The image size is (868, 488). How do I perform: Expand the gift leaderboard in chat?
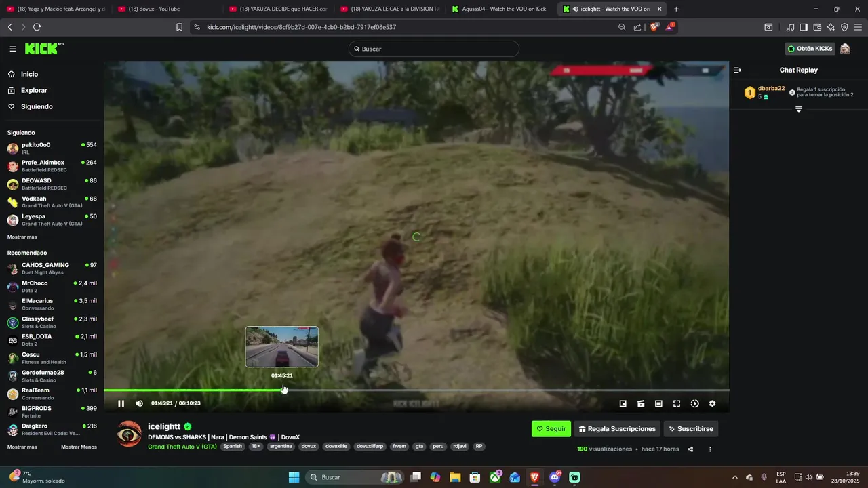coord(798,109)
